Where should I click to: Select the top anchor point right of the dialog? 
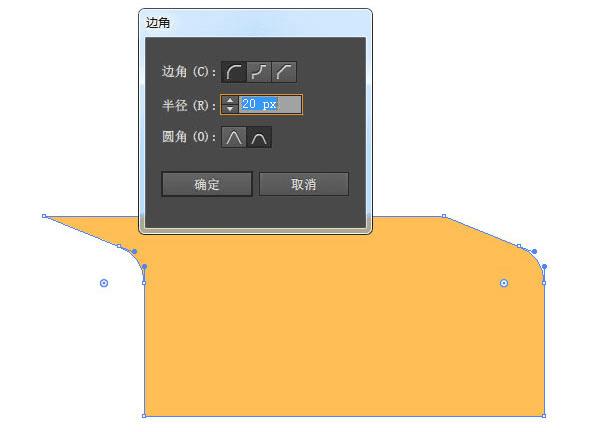[444, 216]
